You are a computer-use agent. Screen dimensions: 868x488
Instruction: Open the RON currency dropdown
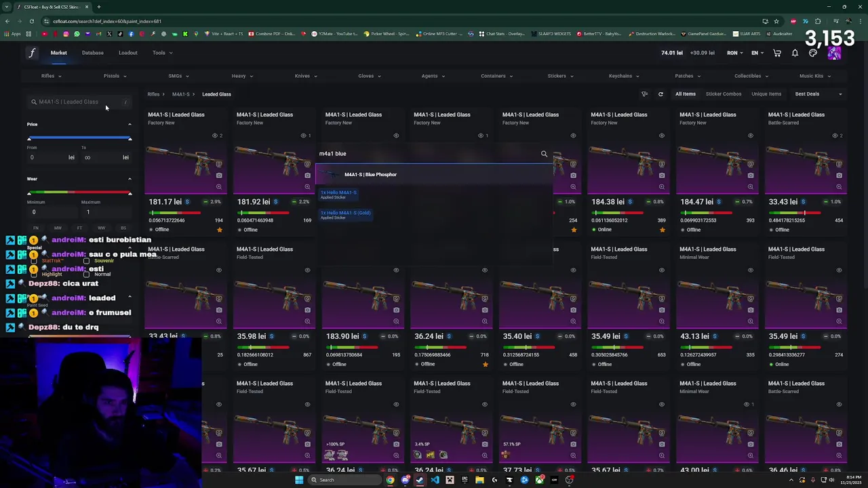click(x=734, y=53)
